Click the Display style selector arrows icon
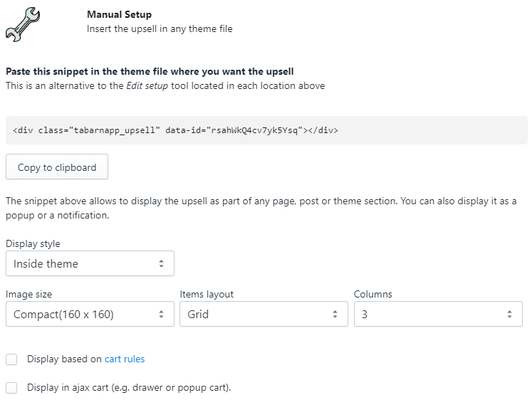This screenshot has width=532, height=400. (162, 264)
